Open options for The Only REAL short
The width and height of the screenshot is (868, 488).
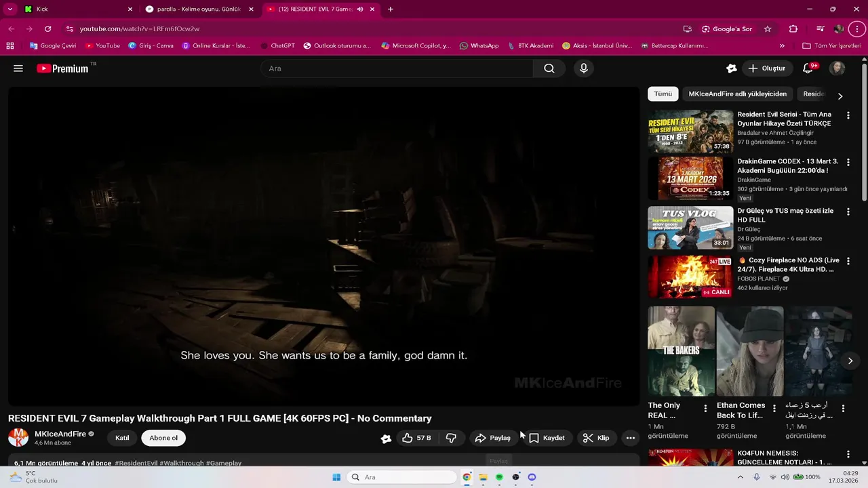[705, 409]
